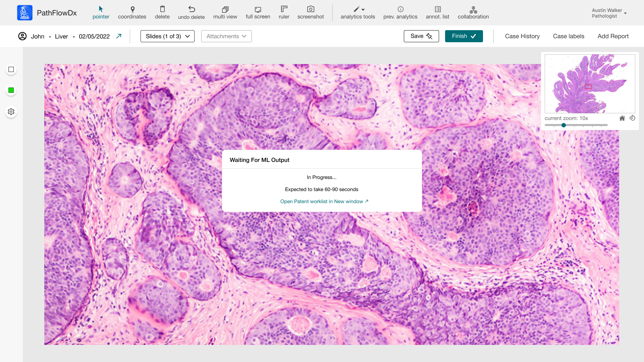Open the Case labels tab

click(x=569, y=36)
